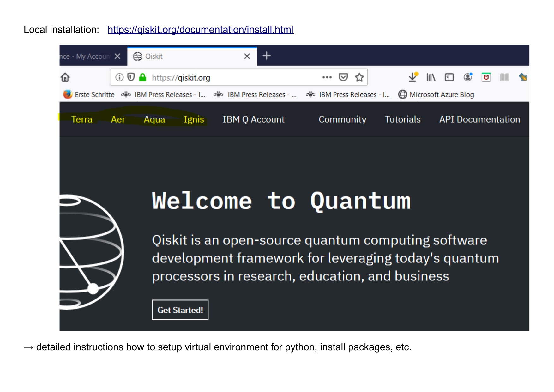Viewport: 554px width, 392px height.
Task: Open the Library bookshelf icon
Action: point(431,77)
